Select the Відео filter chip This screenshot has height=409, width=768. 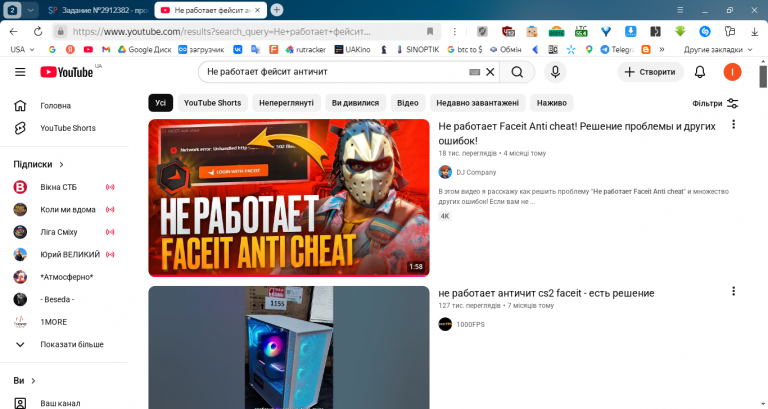click(x=408, y=103)
